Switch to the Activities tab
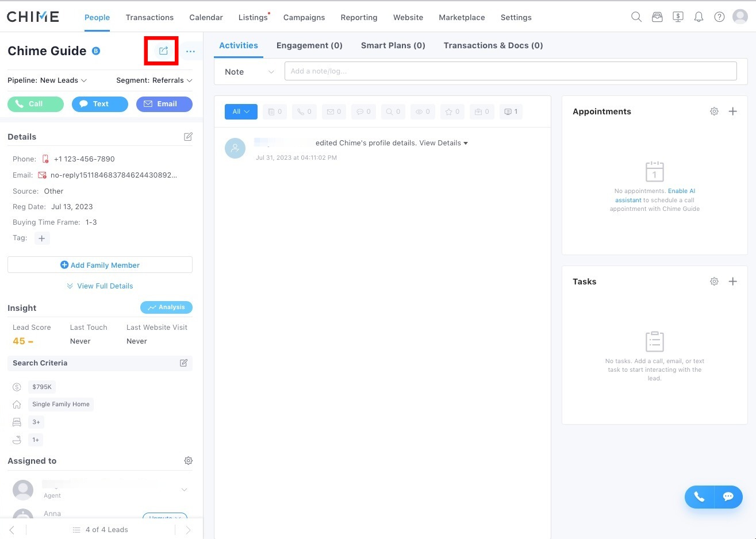The height and width of the screenshot is (539, 756). pos(239,45)
